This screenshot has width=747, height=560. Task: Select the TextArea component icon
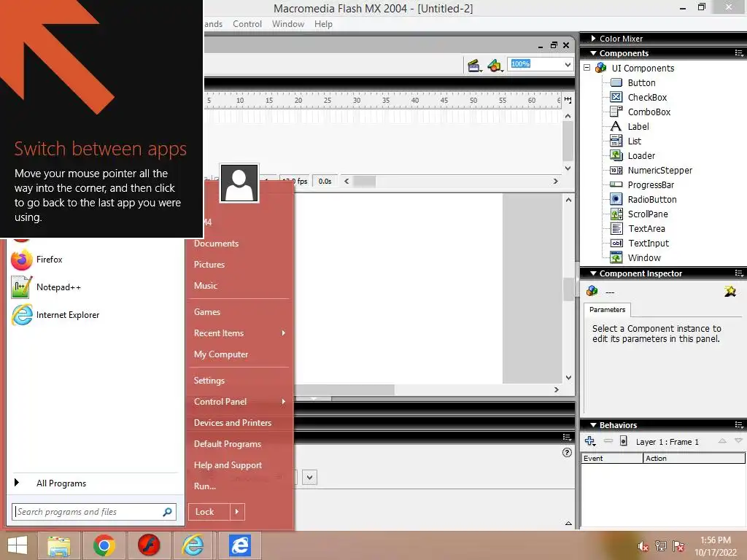[x=616, y=228]
